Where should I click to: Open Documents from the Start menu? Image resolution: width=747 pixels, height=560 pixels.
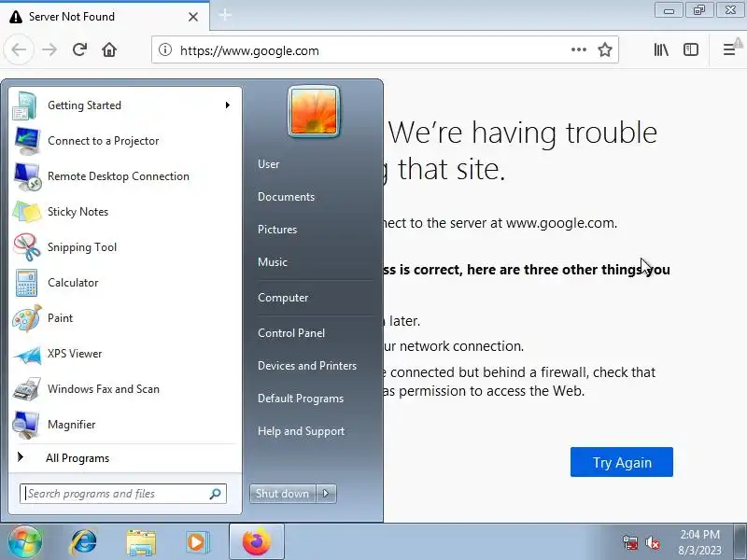click(x=287, y=197)
